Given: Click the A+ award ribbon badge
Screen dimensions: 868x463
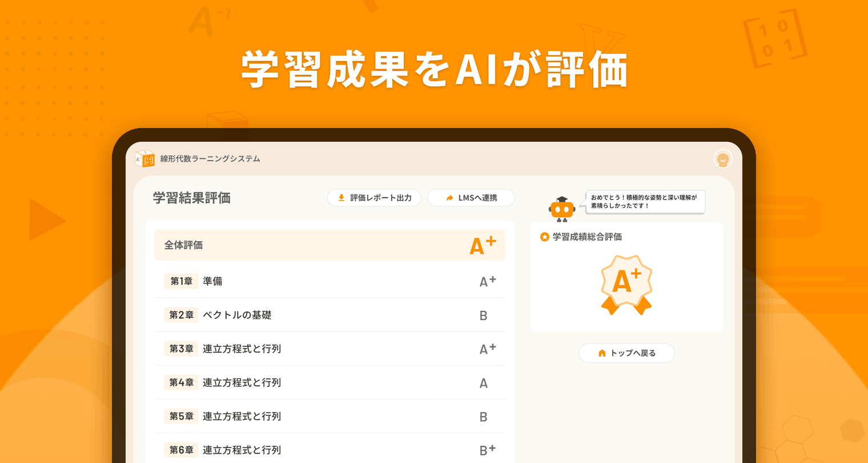Looking at the screenshot, I should pos(626,285).
